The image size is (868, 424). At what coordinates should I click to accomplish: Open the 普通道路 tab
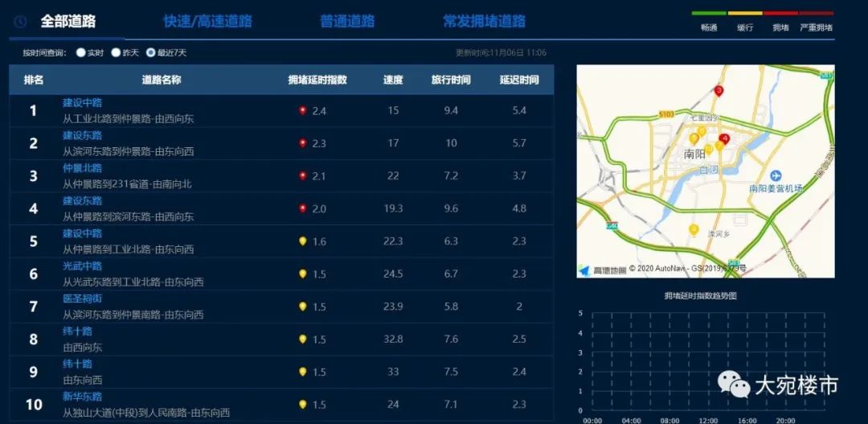pos(347,22)
